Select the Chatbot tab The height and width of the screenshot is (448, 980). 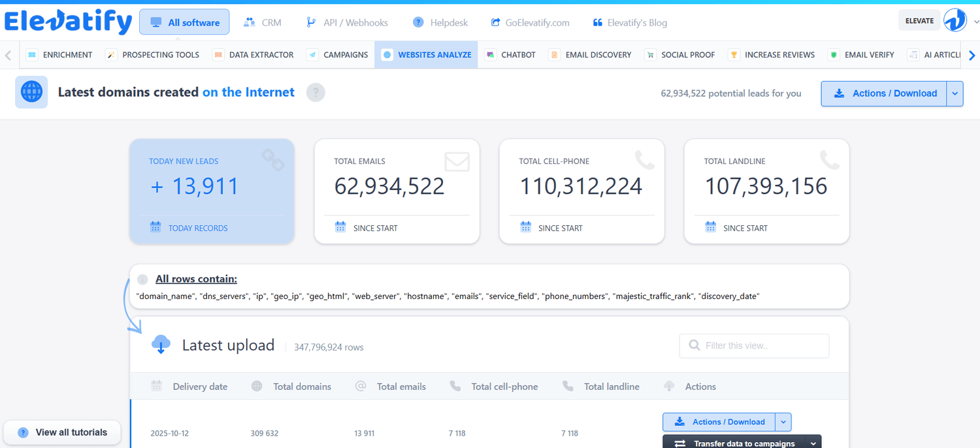tap(510, 55)
